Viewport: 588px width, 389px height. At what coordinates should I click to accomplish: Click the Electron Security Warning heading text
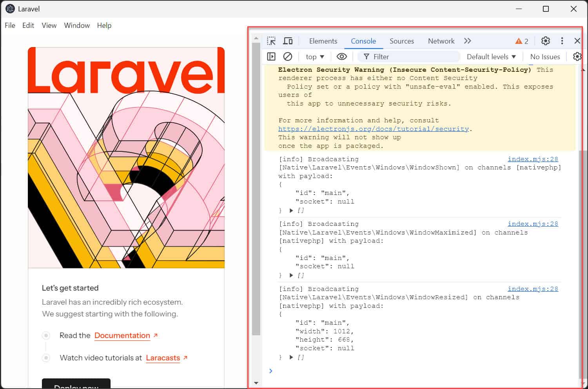pos(405,69)
